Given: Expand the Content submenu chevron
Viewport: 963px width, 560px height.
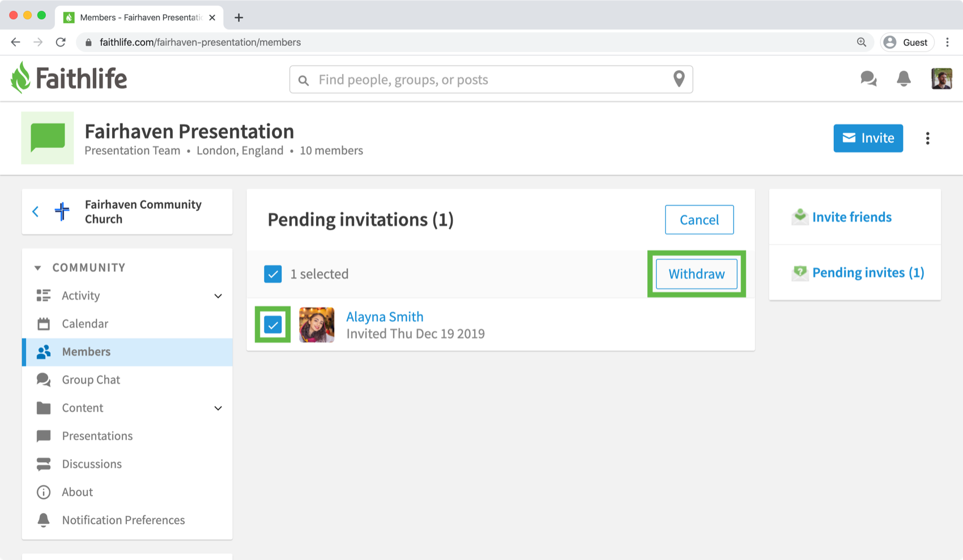Looking at the screenshot, I should coord(218,408).
